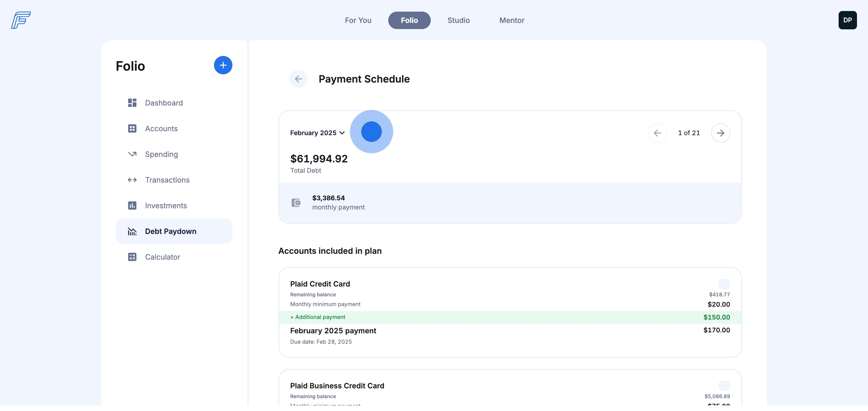Screen dimensions: 868x411
Task: Expand the February 2025 month dropdown
Action: coord(317,133)
